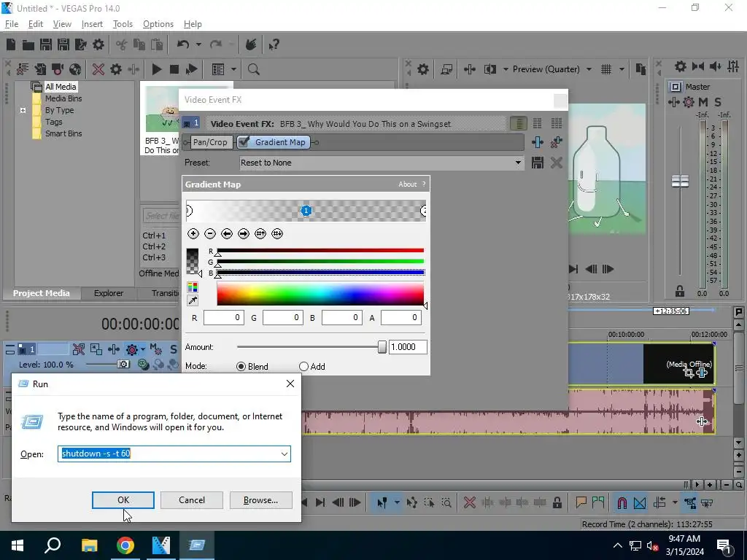
Task: Toggle Solo on video track 1
Action: pyautogui.click(x=174, y=349)
